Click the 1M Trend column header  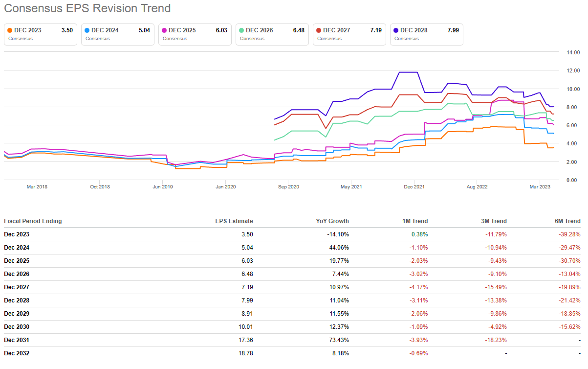[x=415, y=221]
